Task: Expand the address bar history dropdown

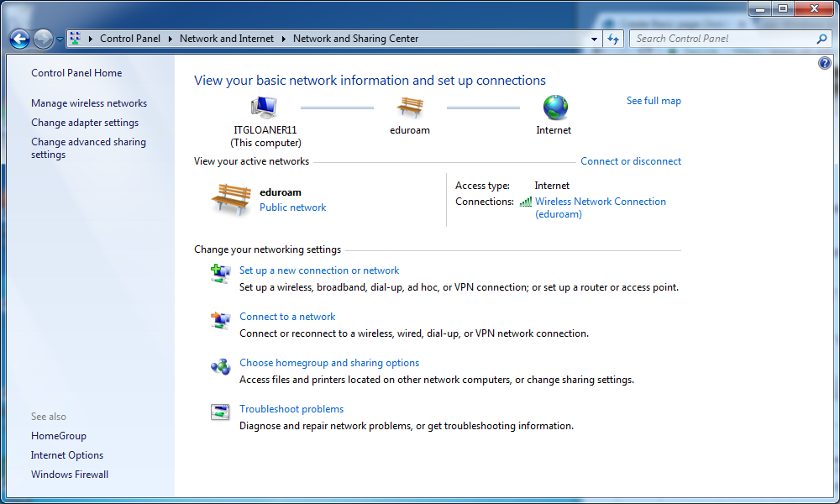Action: (594, 39)
